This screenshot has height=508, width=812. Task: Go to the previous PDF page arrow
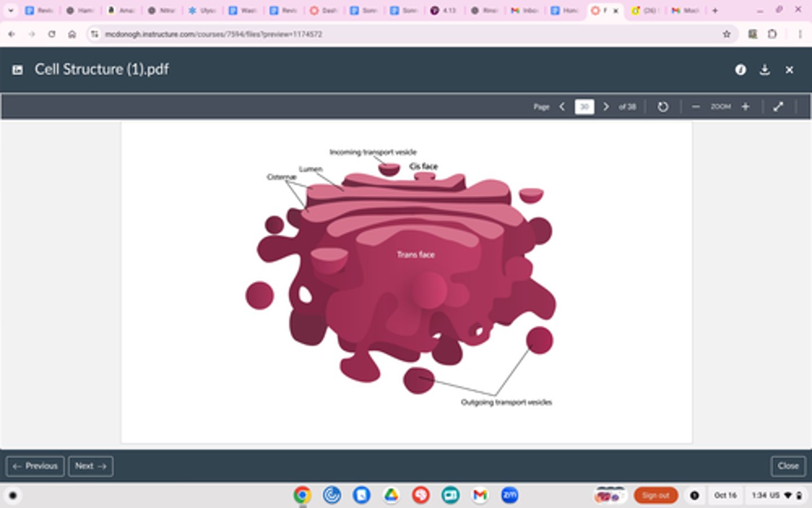(562, 107)
